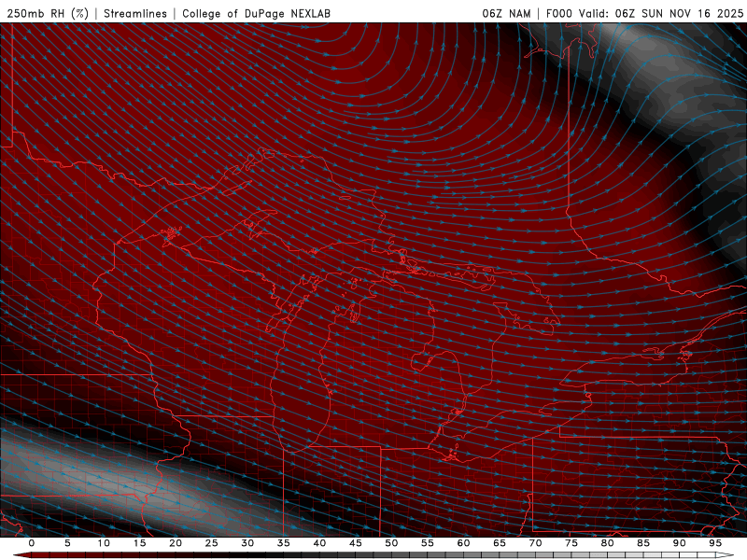Click the '25' label on the color scale
This screenshot has width=747, height=560.
tap(212, 543)
